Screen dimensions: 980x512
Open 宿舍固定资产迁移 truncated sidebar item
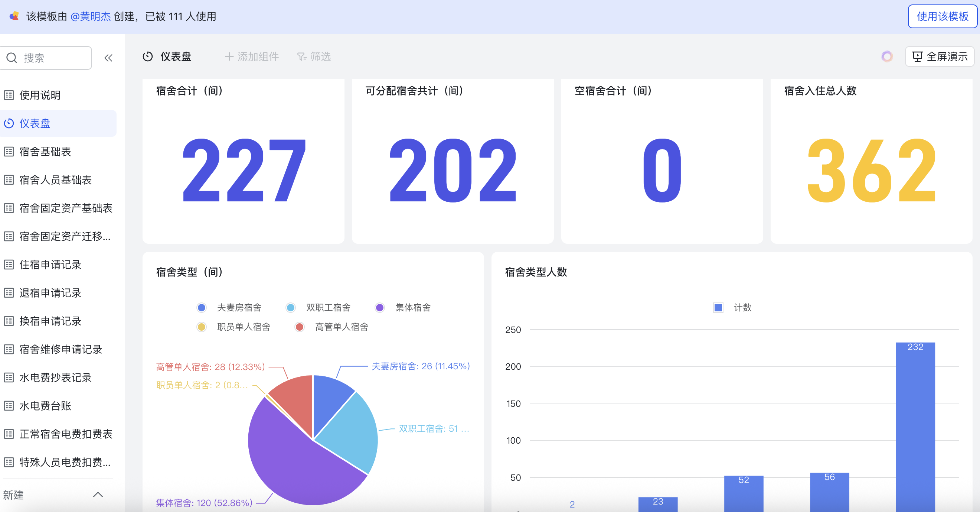point(65,236)
